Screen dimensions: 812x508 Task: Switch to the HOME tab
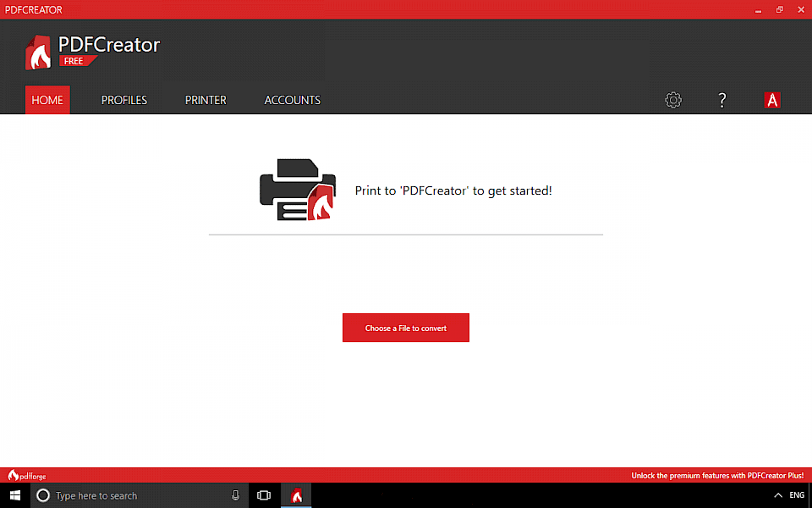pyautogui.click(x=47, y=100)
